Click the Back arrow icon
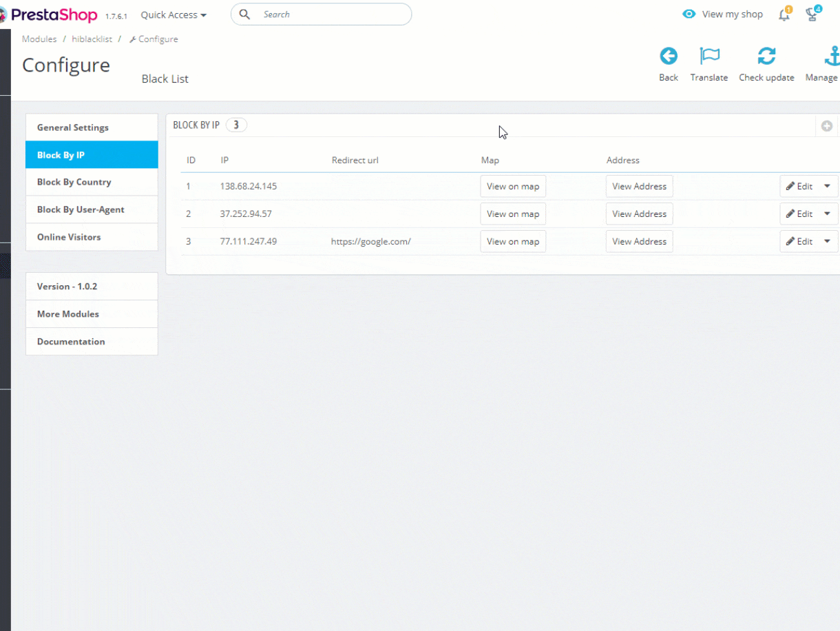The width and height of the screenshot is (840, 631). point(669,56)
